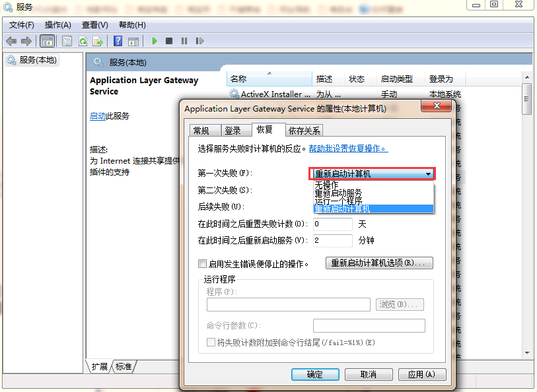Choose 运行一个程序 from the dropdown list
This screenshot has width=537, height=392.
tap(373, 201)
